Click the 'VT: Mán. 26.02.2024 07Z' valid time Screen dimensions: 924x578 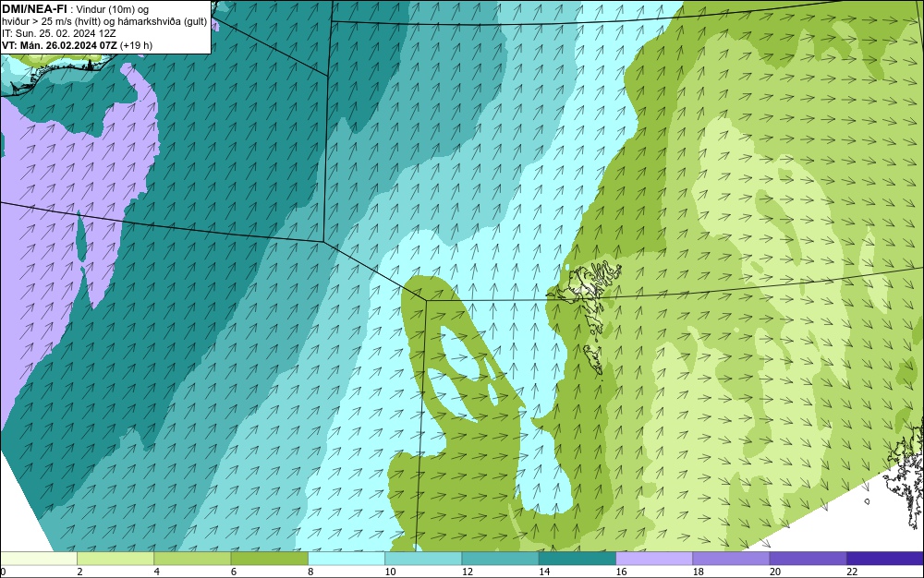tap(59, 45)
